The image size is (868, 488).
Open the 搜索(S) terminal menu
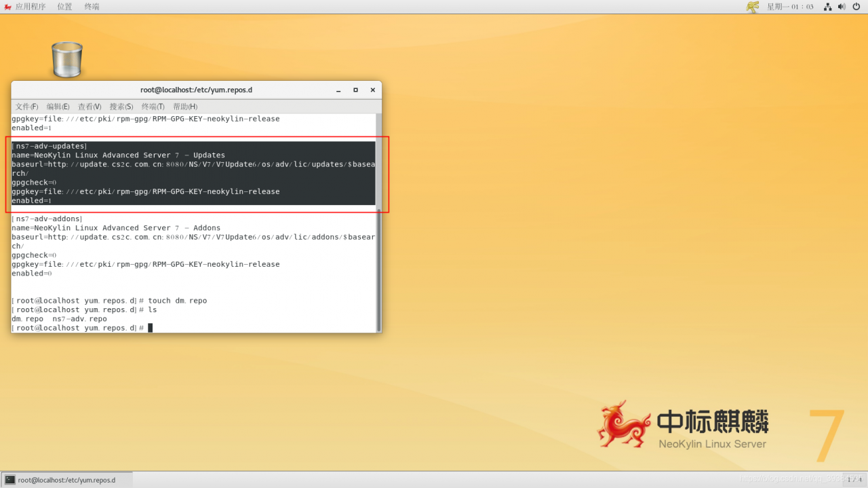(x=121, y=107)
